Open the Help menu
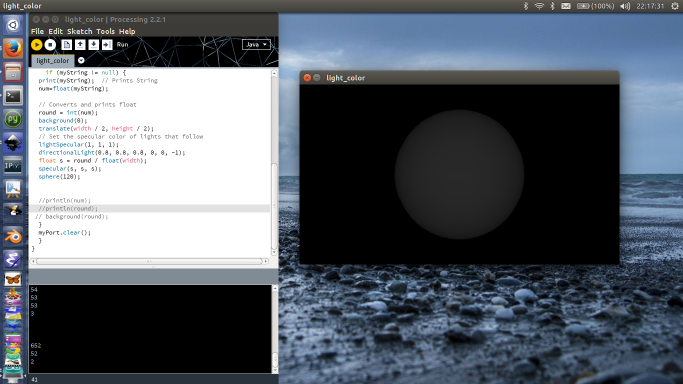Image resolution: width=683 pixels, height=384 pixels. (127, 31)
